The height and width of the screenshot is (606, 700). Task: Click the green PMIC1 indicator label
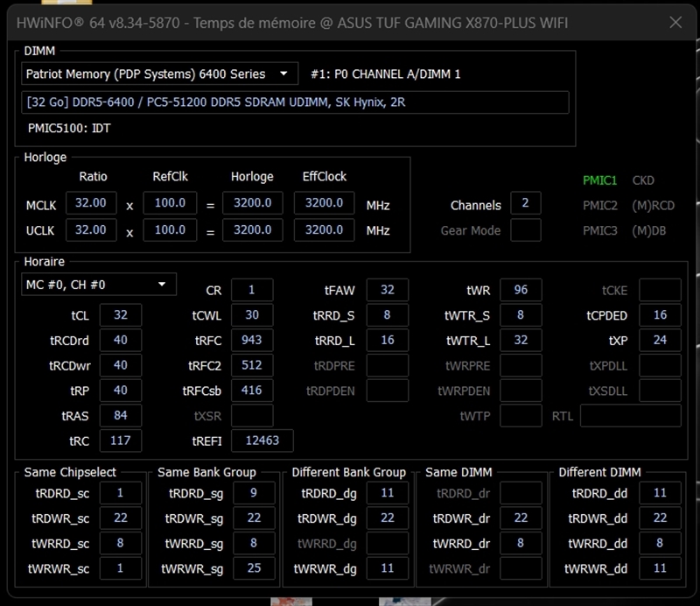[600, 180]
